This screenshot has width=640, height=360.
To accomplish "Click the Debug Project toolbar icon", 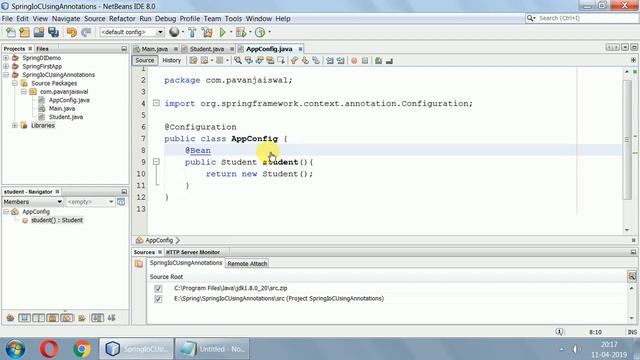I will point(241,32).
